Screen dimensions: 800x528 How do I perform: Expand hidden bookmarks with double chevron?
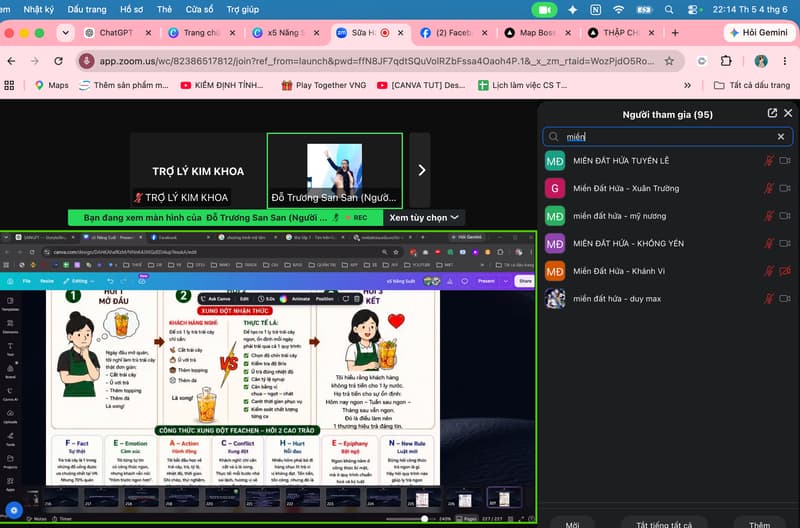click(x=687, y=85)
